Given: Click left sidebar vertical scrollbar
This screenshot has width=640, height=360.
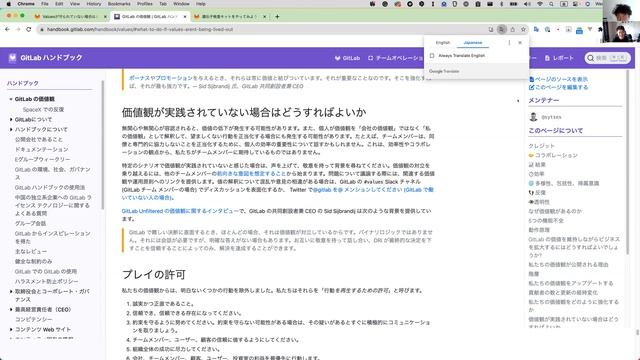Looking at the screenshot, I should (x=102, y=145).
